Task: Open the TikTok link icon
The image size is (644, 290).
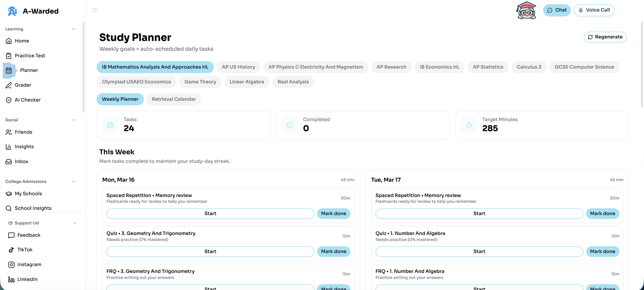Action: [11, 250]
